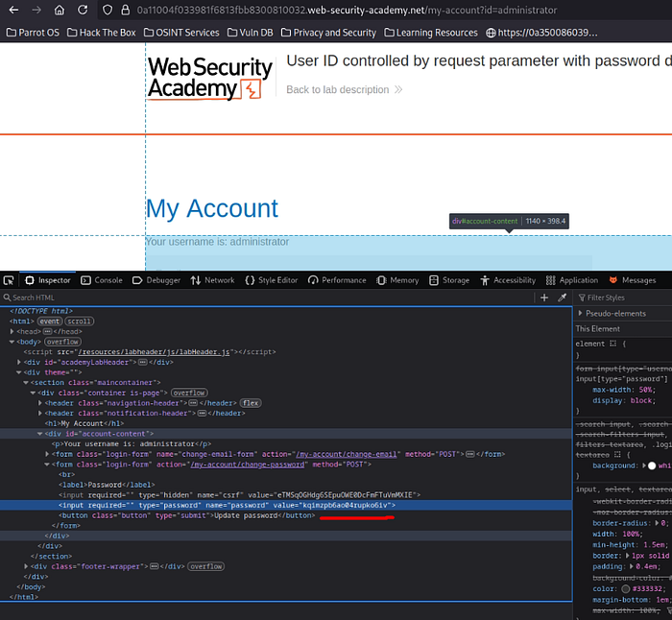Collapse the account-content div

pos(40,434)
